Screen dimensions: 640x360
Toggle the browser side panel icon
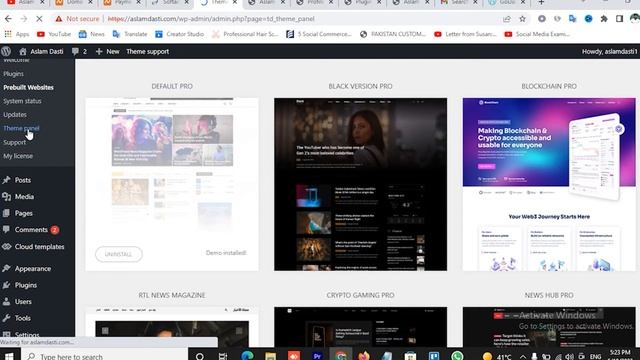(619, 19)
